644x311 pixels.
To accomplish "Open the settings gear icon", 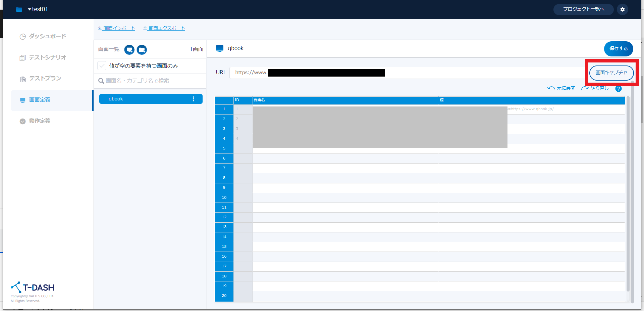I will coord(623,9).
